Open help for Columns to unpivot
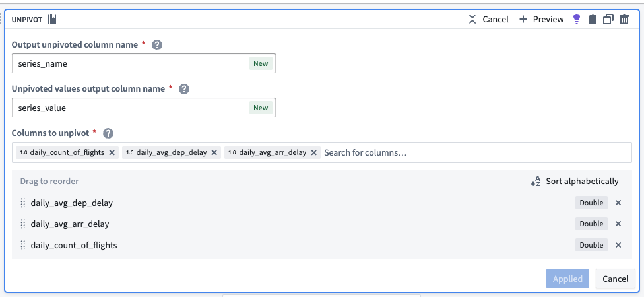Image resolution: width=644 pixels, height=297 pixels. 108,133
